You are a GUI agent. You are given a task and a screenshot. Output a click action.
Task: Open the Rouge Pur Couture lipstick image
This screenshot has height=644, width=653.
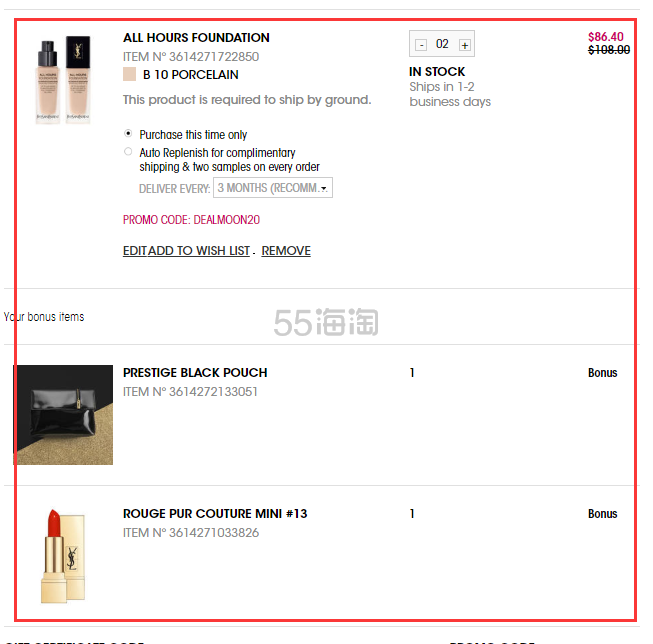point(63,555)
